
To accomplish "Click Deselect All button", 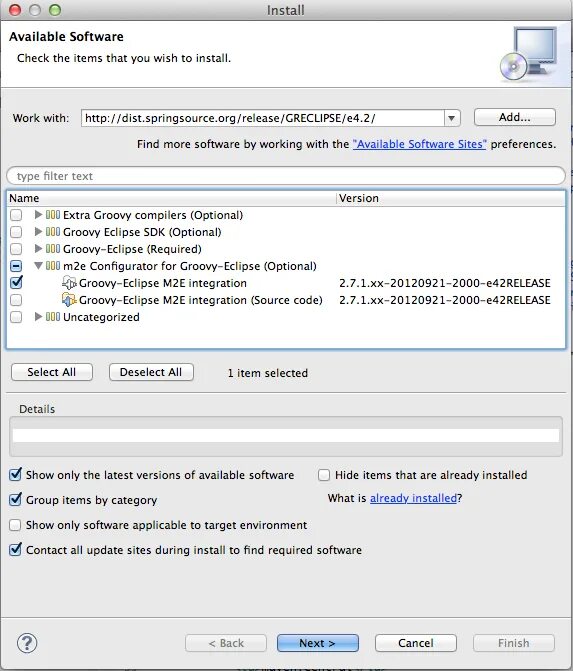I will 151,372.
